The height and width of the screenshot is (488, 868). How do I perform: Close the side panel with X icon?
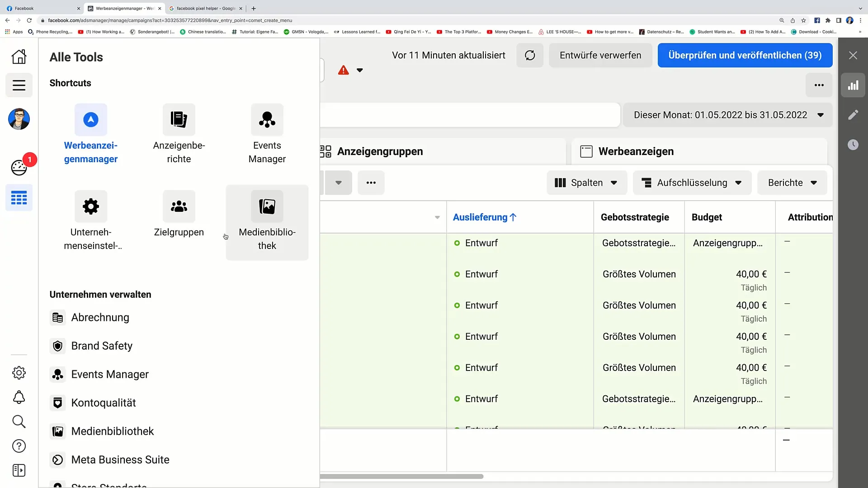pos(853,55)
